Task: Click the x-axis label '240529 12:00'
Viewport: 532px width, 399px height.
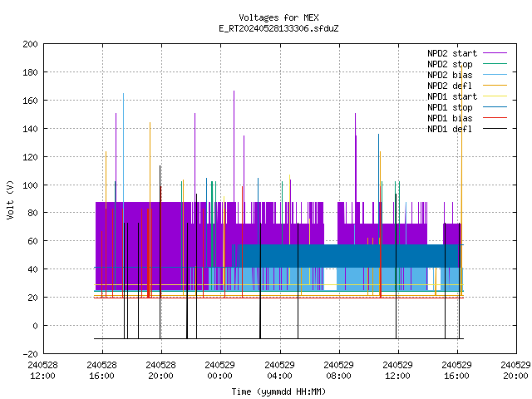Action: [397, 371]
